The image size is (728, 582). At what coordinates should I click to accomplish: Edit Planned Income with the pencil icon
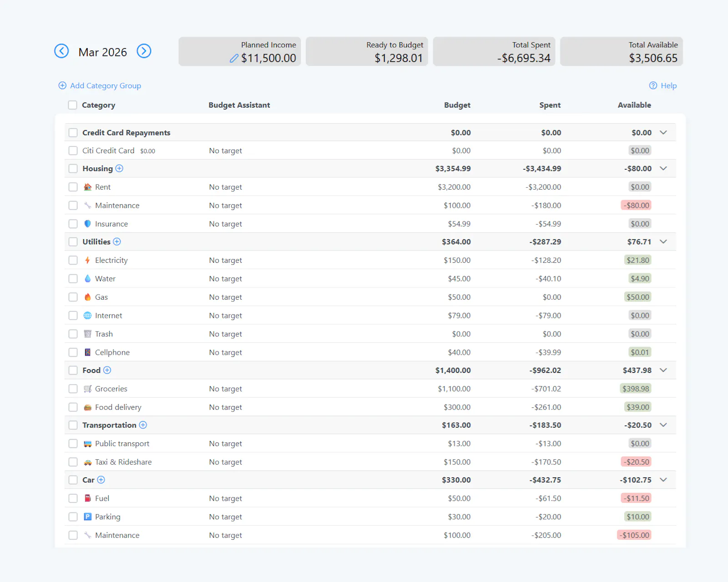(x=234, y=58)
